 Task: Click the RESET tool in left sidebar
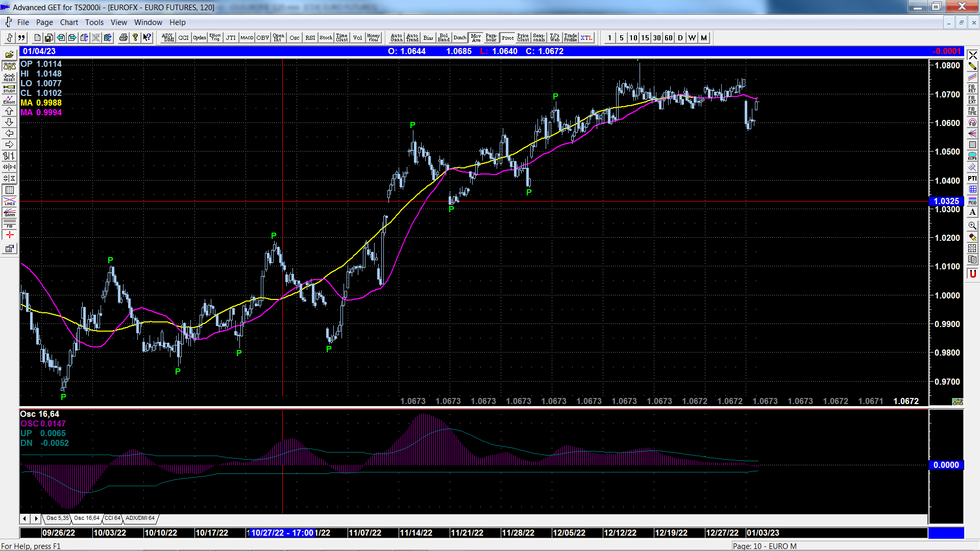(x=9, y=77)
